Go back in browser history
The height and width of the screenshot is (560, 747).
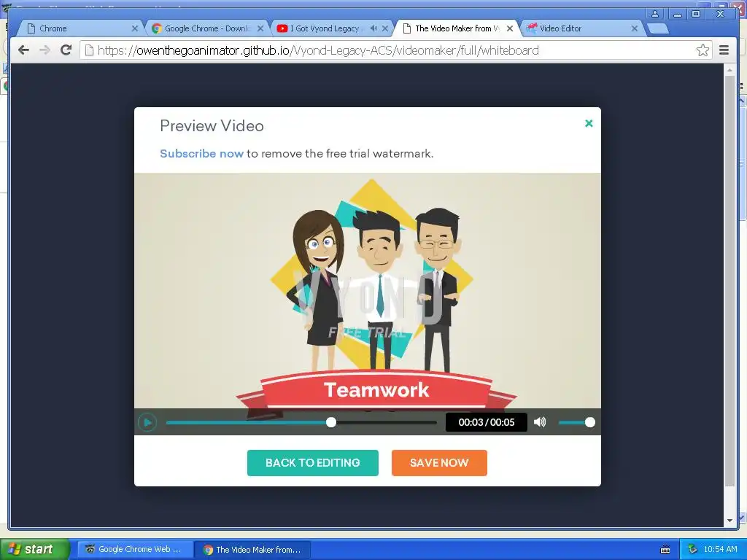pyautogui.click(x=23, y=50)
